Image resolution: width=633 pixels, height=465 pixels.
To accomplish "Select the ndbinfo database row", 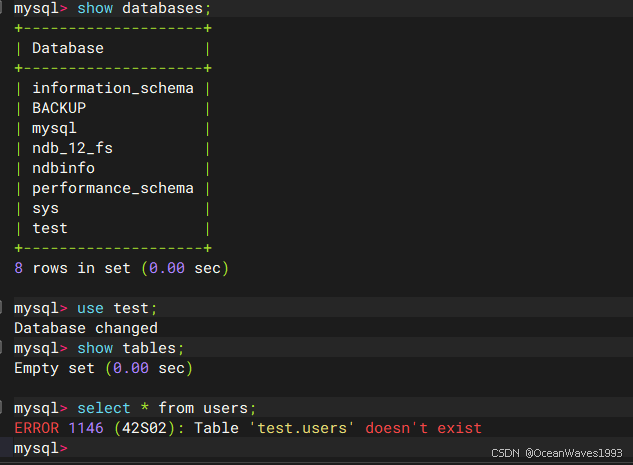I will pyautogui.click(x=63, y=168).
